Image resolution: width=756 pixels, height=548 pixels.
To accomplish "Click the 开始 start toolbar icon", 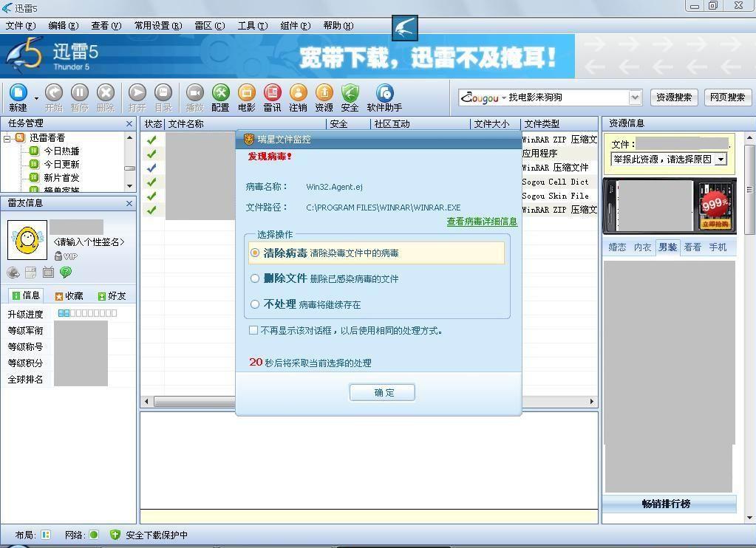I will pyautogui.click(x=53, y=92).
